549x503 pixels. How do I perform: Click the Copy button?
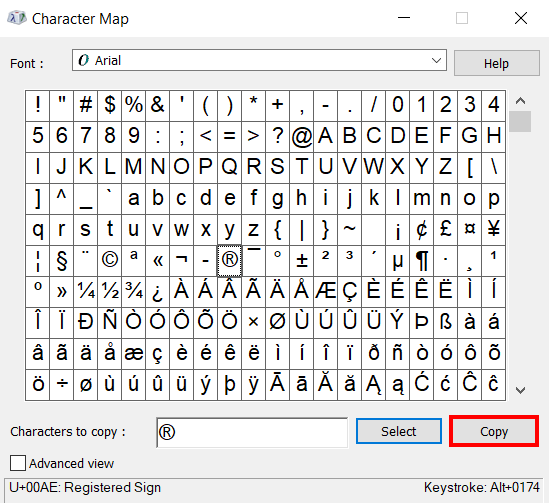[494, 431]
